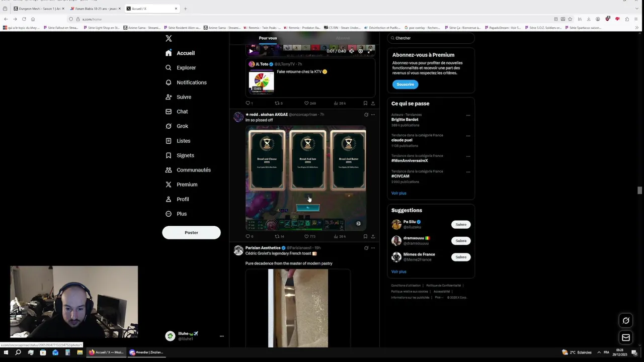Screen dimensions: 644x362
Task: Click Voir plus under trends
Action: coord(398,193)
